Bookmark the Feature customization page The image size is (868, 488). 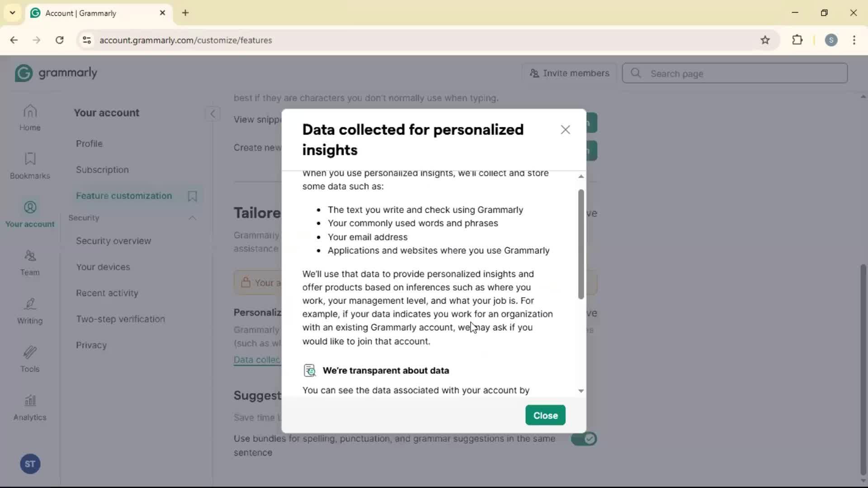point(192,196)
